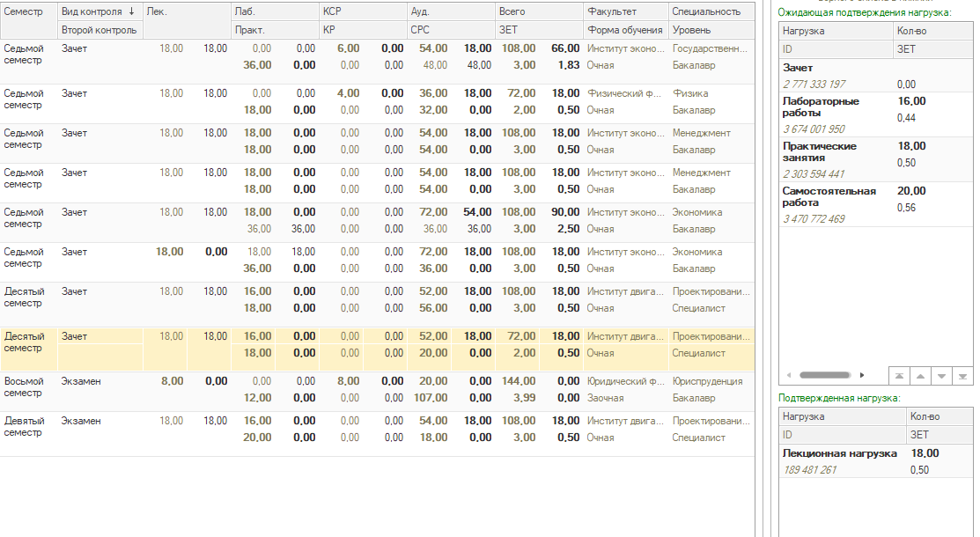This screenshot has height=537, width=980.
Task: Click the left arrow of horizontal scrollbar
Action: pos(789,375)
